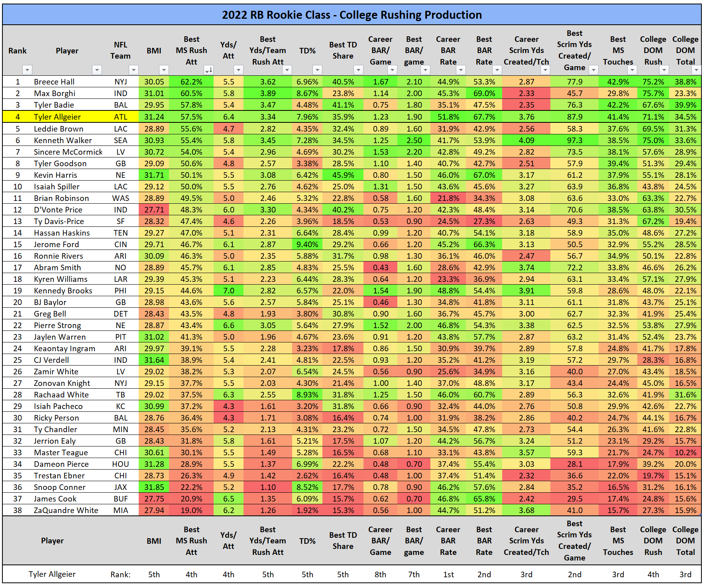Select the spreadsheet title banner
The image size is (705, 588).
pyautogui.click(x=352, y=15)
